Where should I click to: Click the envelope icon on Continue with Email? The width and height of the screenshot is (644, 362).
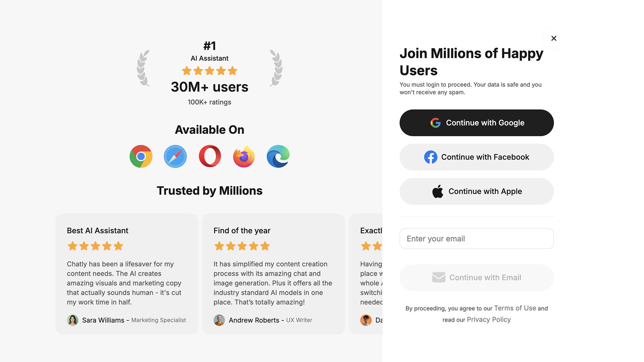click(439, 277)
